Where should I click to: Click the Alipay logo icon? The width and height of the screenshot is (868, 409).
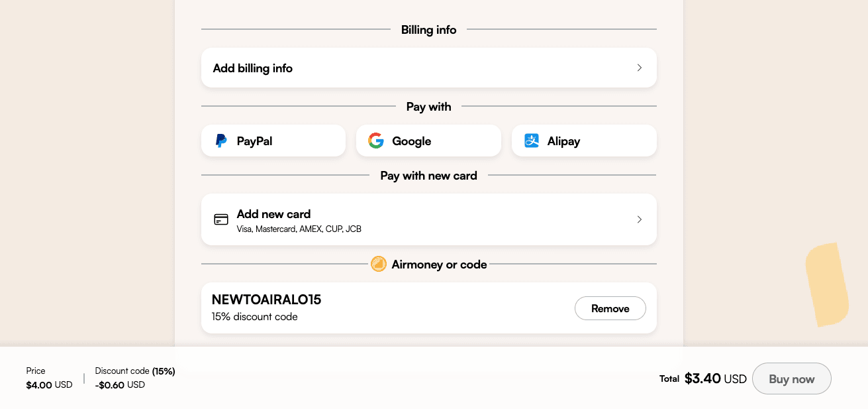tap(532, 141)
